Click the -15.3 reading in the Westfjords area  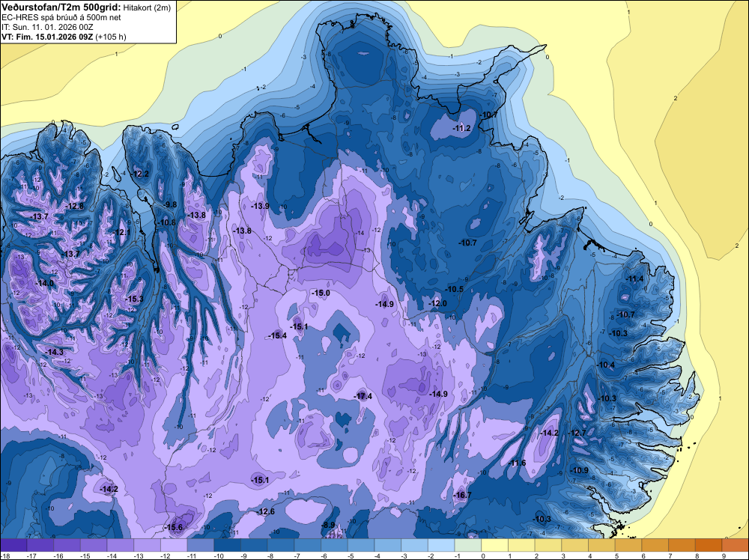(134, 299)
